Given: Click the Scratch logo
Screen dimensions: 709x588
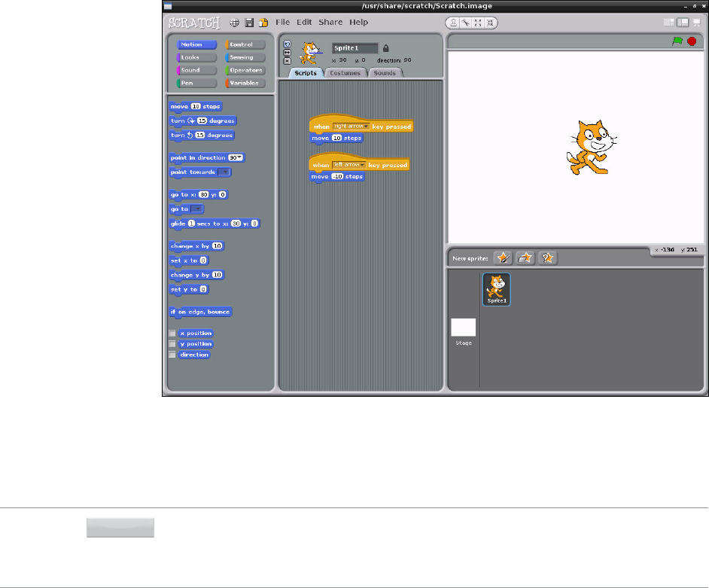Looking at the screenshot, I should click(x=194, y=23).
